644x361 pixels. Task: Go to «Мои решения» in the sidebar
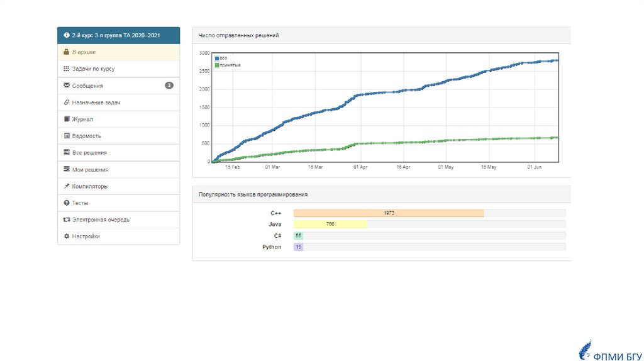[x=90, y=170]
